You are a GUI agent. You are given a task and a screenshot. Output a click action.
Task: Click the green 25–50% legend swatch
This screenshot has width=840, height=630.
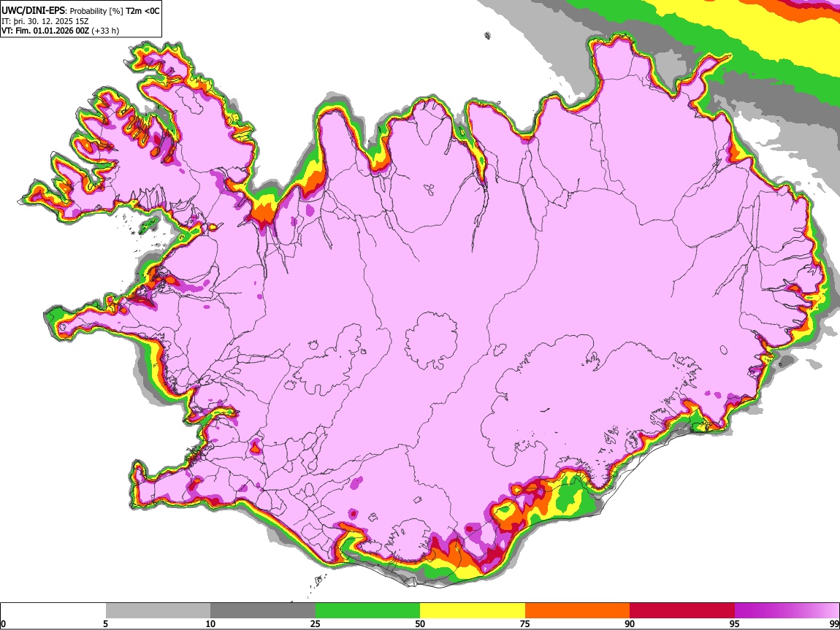[367, 610]
